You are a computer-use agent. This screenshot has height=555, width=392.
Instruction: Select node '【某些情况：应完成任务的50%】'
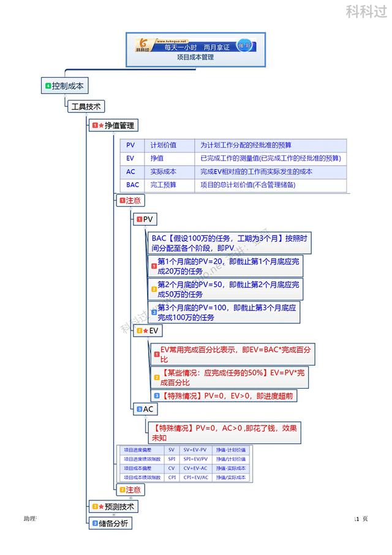[230, 377]
